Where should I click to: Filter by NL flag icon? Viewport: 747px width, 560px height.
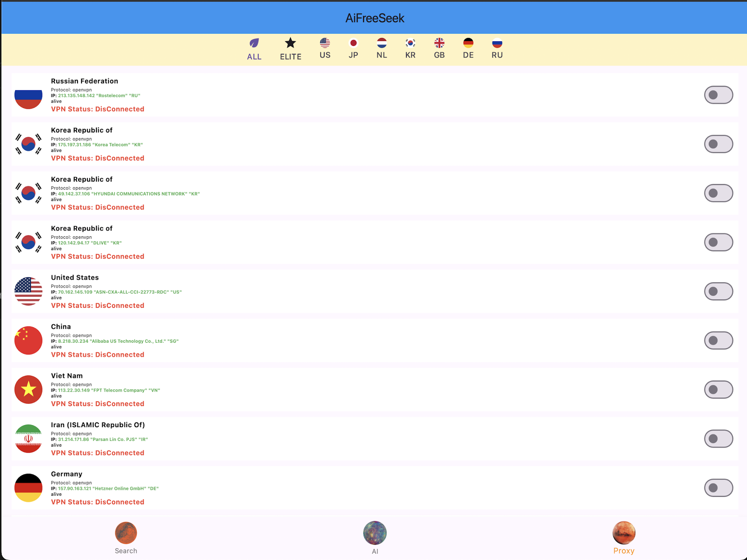click(x=382, y=43)
